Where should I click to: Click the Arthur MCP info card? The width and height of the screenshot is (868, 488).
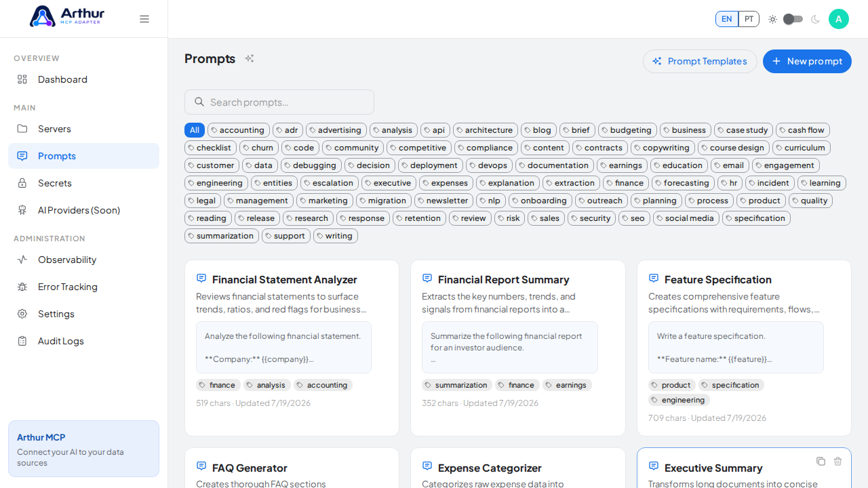83,449
